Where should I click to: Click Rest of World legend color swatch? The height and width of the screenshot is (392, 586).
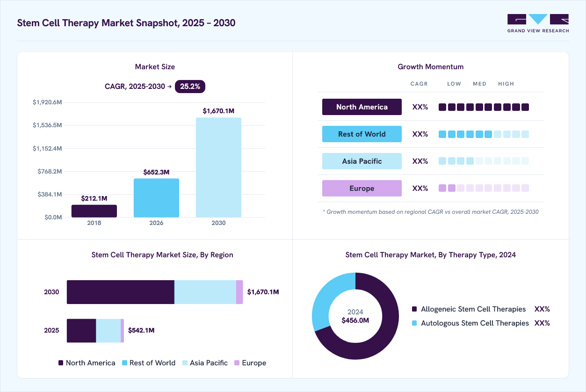[124, 363]
